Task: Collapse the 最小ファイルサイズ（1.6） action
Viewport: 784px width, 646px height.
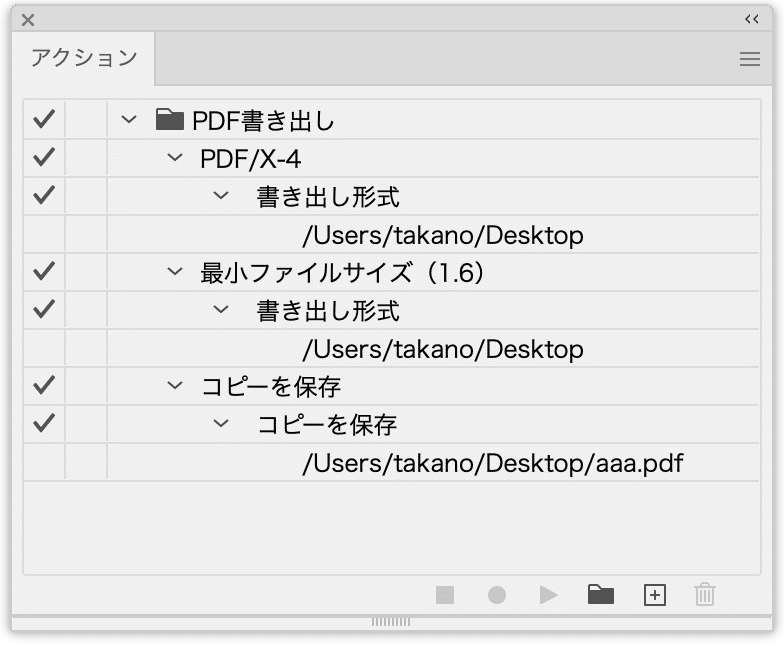Action: (x=174, y=272)
